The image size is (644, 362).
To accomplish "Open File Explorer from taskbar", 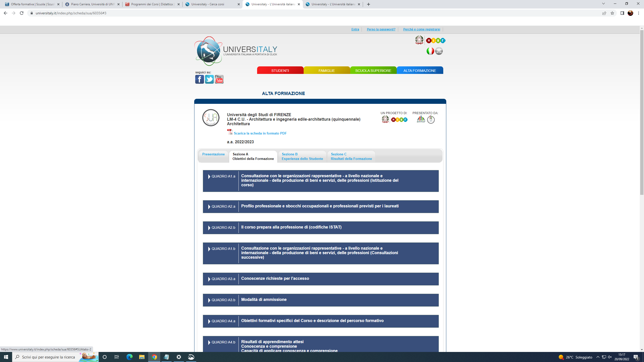I will (142, 357).
